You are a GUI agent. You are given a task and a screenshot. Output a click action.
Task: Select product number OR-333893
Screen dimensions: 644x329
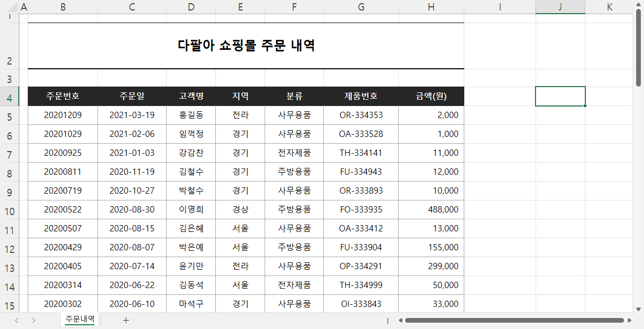(361, 191)
